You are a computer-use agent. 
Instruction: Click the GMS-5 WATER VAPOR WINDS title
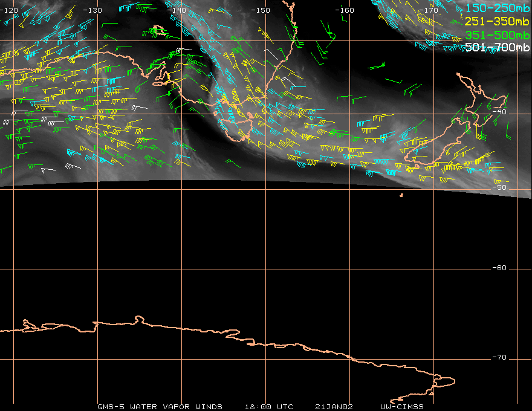coord(160,406)
